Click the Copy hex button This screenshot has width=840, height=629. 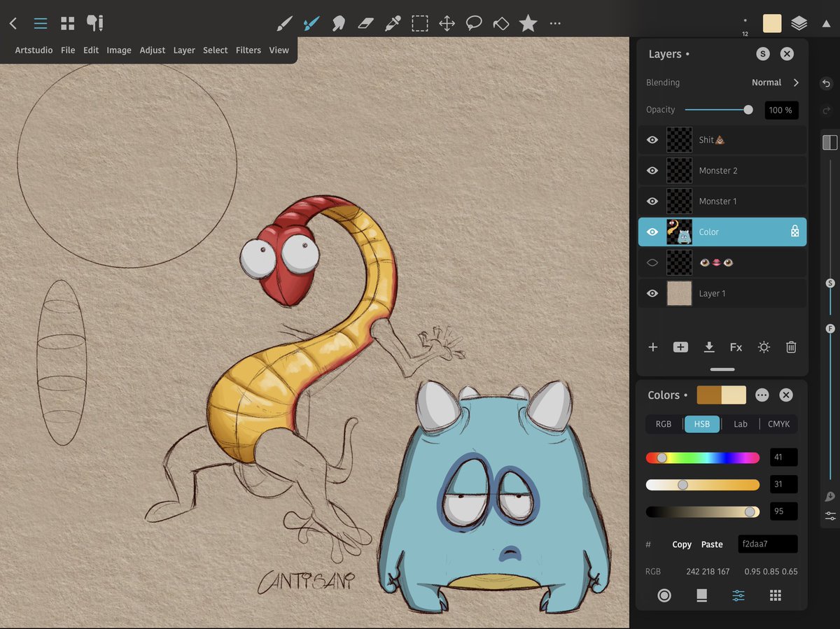point(682,544)
